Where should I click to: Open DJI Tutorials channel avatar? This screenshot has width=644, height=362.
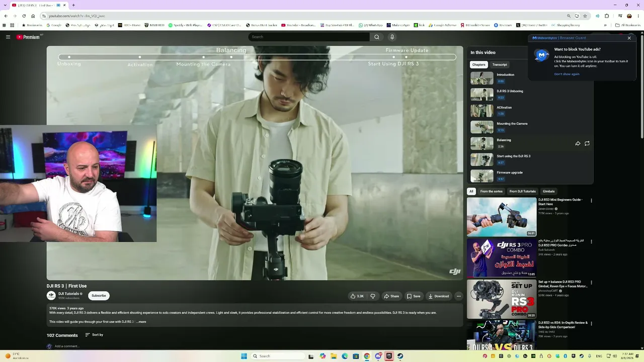51,296
